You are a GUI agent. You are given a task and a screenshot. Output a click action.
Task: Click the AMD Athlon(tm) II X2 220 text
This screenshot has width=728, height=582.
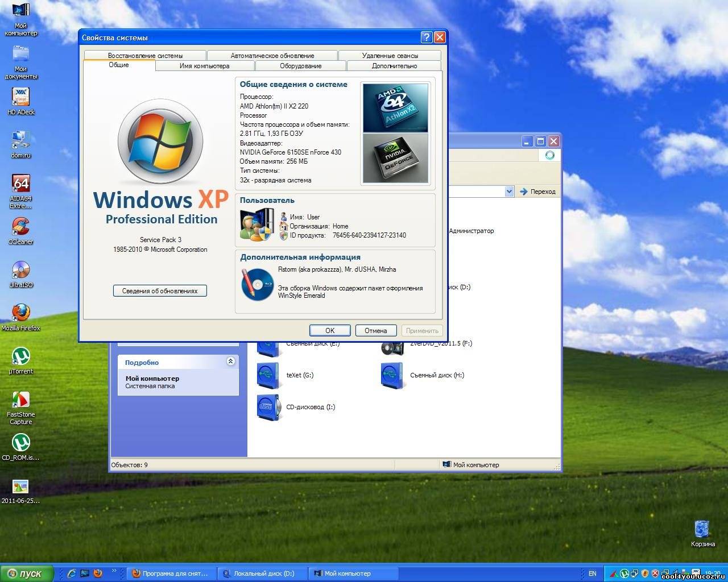274,106
